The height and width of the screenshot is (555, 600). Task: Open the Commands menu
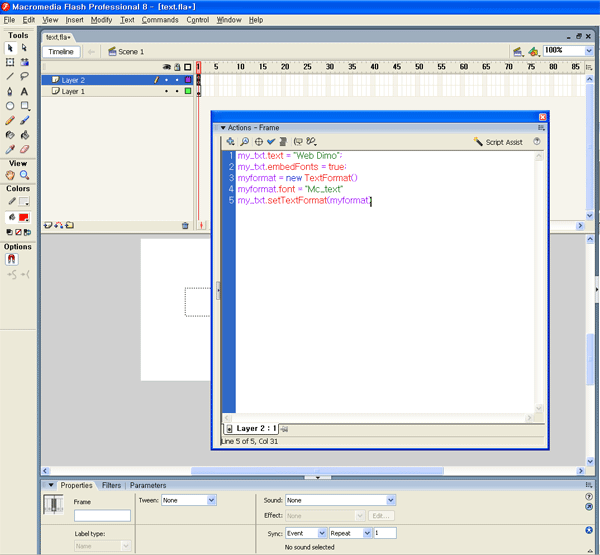160,20
